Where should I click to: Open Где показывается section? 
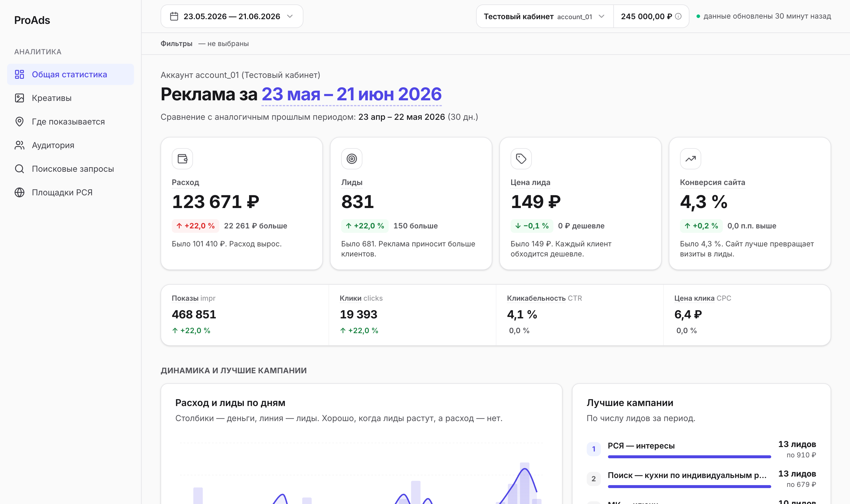(x=70, y=122)
